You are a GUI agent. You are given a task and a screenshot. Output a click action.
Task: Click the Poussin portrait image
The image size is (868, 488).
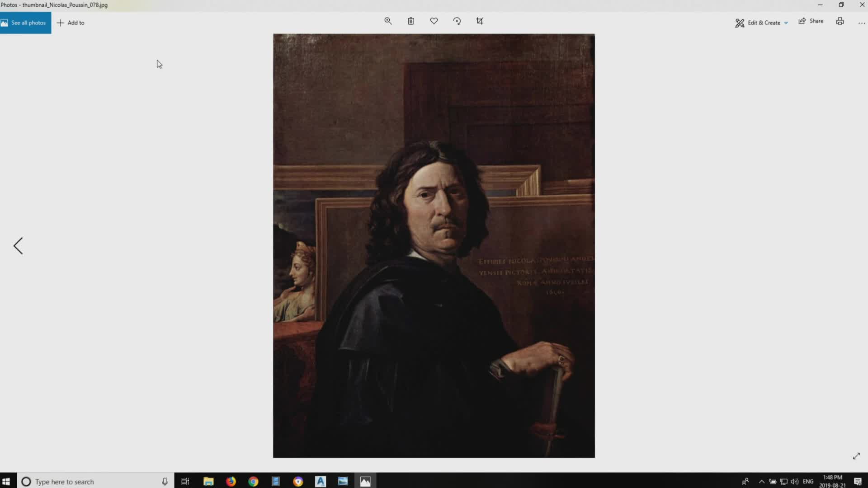pyautogui.click(x=434, y=246)
